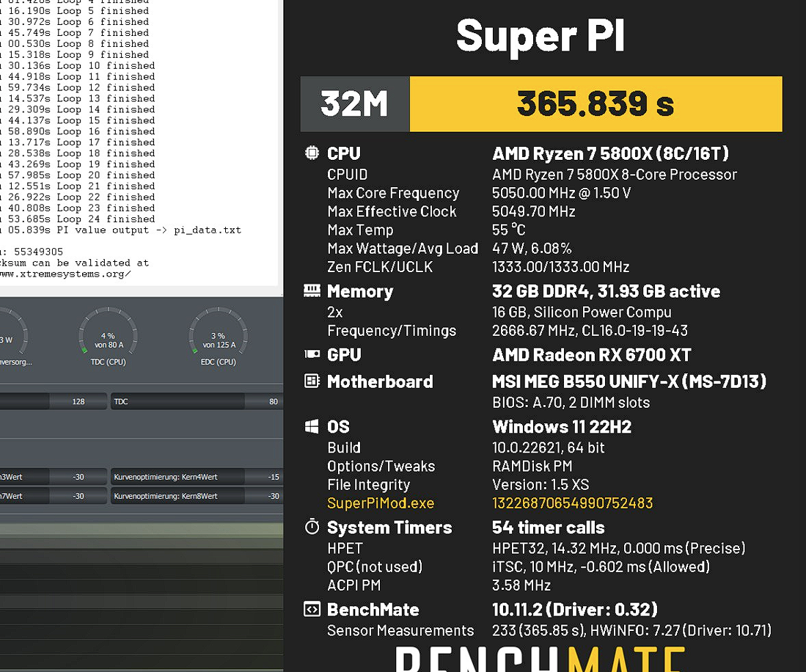Click Windows 11 22H2 text
The width and height of the screenshot is (806, 672).
coord(561,427)
